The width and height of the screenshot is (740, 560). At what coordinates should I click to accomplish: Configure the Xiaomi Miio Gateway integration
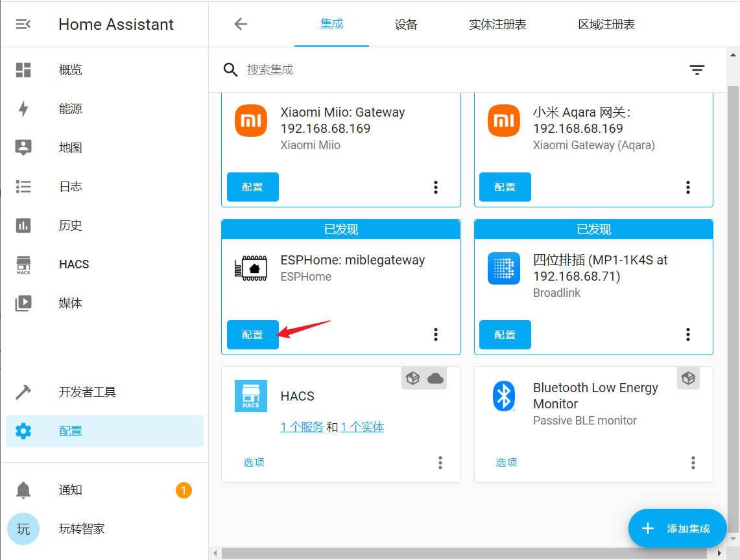pos(253,187)
